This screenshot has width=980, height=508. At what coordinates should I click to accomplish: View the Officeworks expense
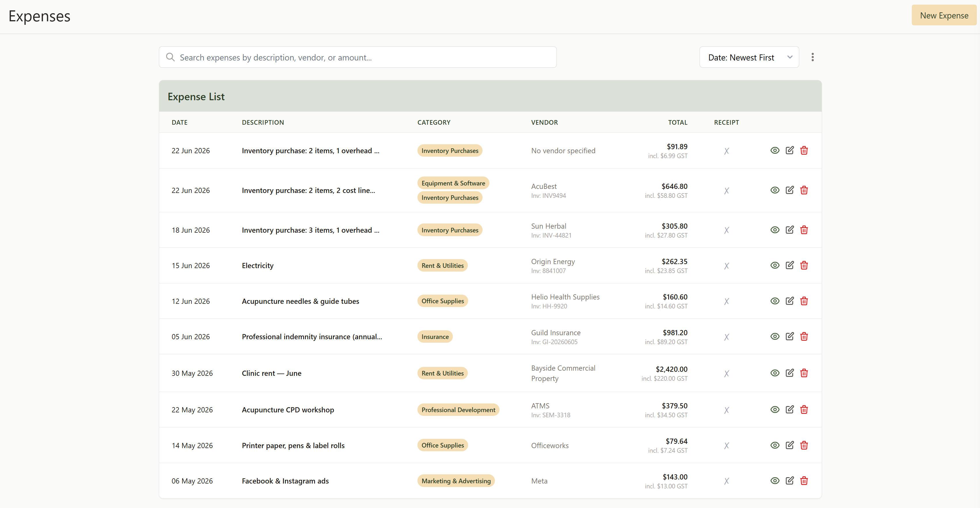[x=774, y=445]
